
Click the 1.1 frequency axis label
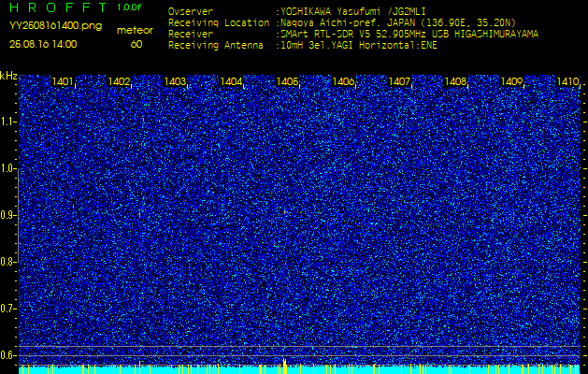[x=7, y=122]
